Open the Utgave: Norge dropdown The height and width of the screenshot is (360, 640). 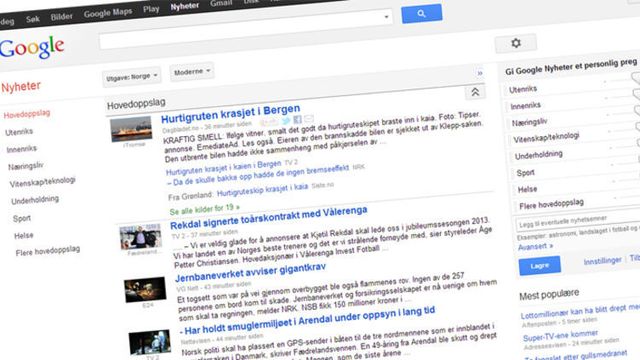click(131, 77)
